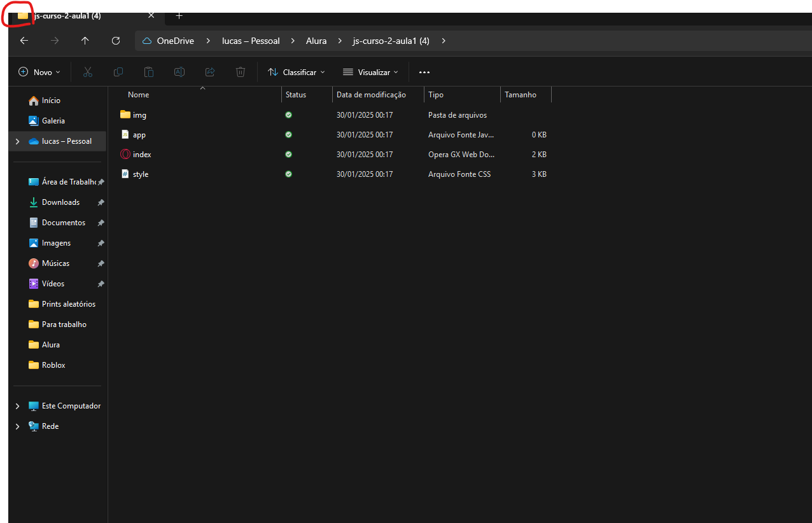The image size is (812, 523).
Task: Click the "Arquivo Fonte CSS" type cell
Action: [x=459, y=174]
